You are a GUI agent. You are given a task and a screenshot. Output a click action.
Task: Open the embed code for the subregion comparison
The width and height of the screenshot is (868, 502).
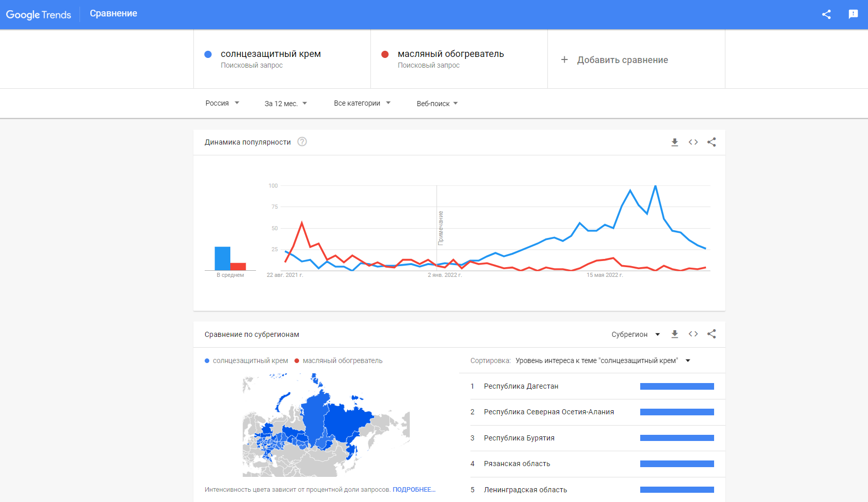[693, 334]
